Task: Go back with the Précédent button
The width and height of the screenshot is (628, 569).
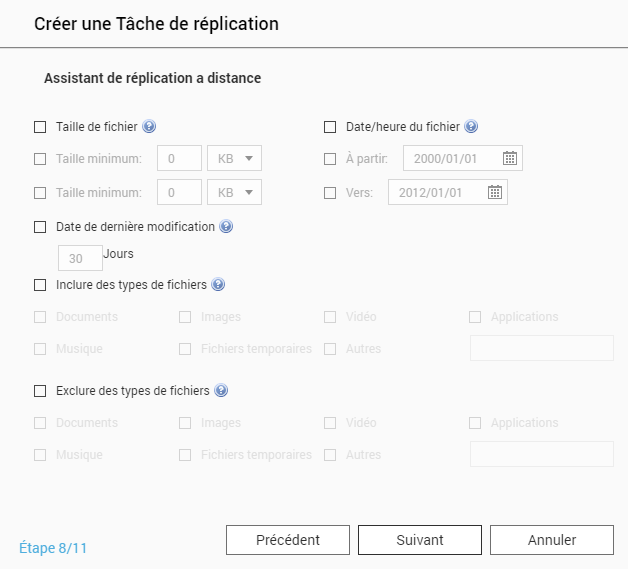Action: click(288, 540)
